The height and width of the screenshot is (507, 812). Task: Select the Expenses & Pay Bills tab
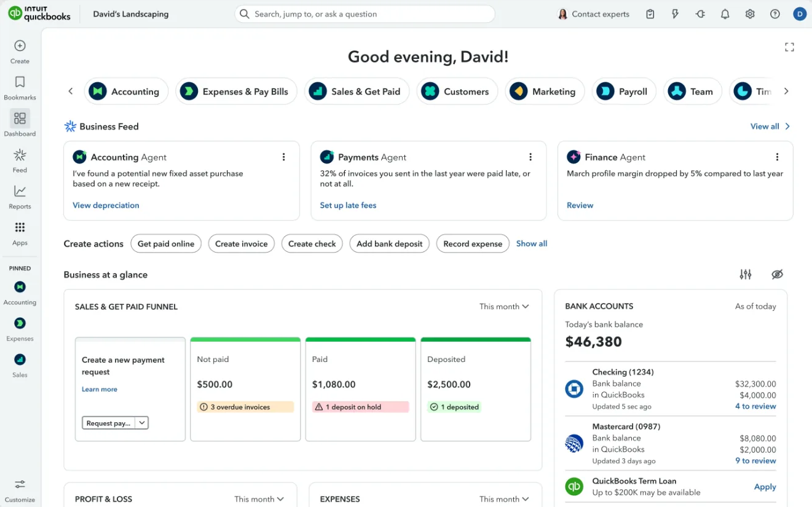pos(237,92)
